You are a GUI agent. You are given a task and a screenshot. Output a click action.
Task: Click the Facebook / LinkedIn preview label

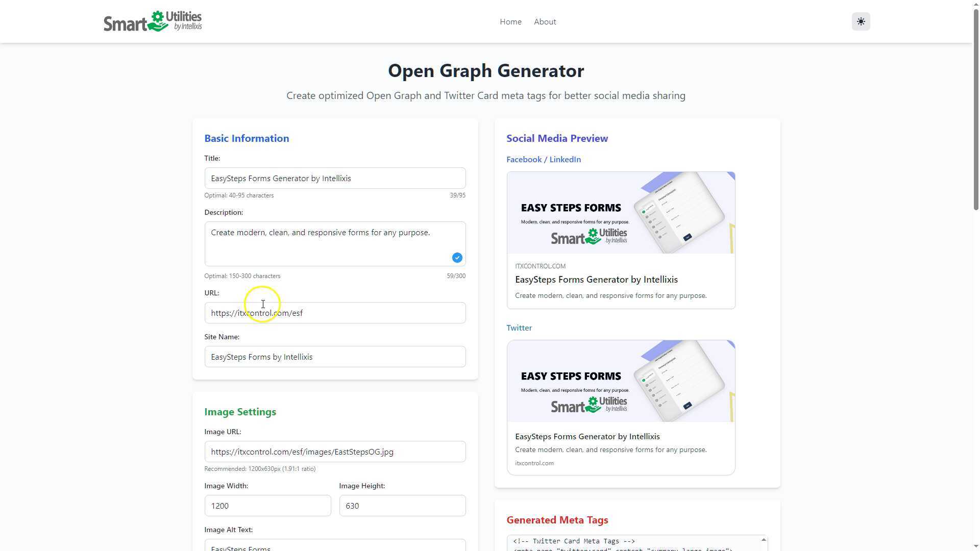543,159
